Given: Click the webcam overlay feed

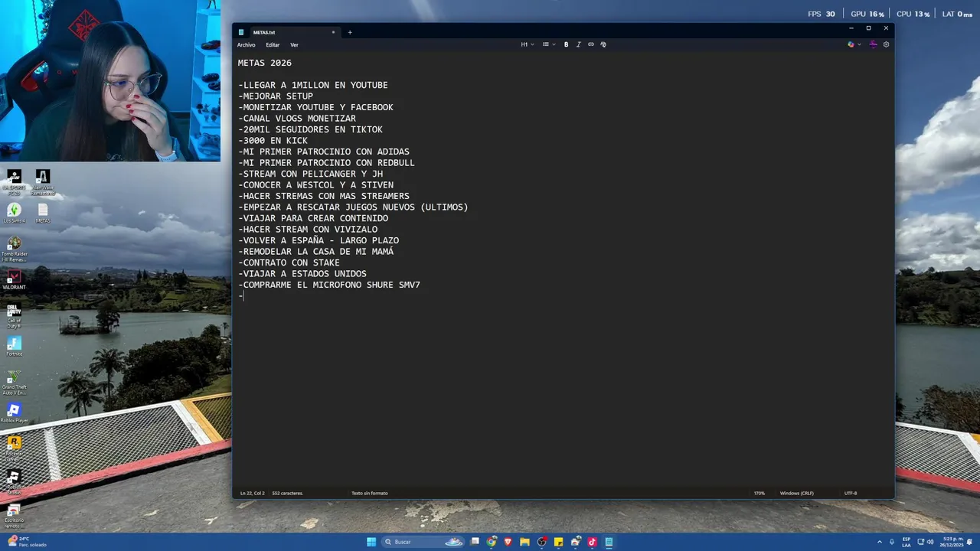Looking at the screenshot, I should (110, 80).
